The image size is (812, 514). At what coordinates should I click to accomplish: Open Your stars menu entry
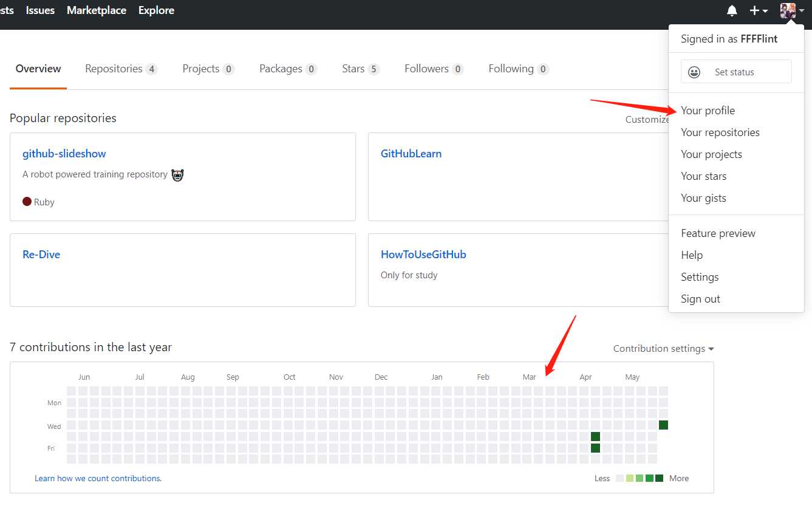703,176
